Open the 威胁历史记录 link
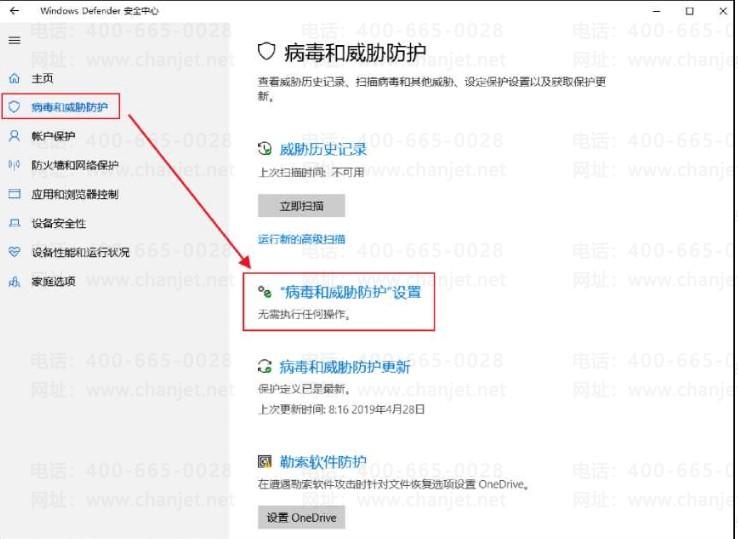This screenshot has height=539, width=738. click(323, 149)
